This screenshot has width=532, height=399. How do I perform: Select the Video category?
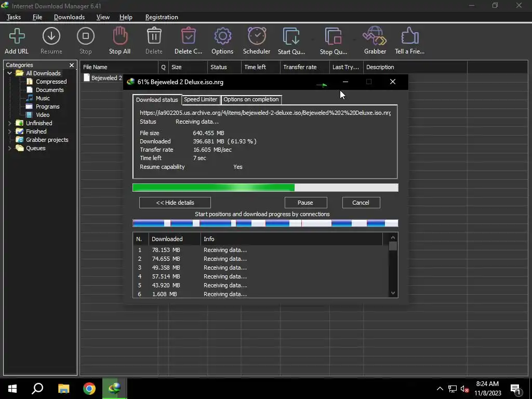[43, 115]
